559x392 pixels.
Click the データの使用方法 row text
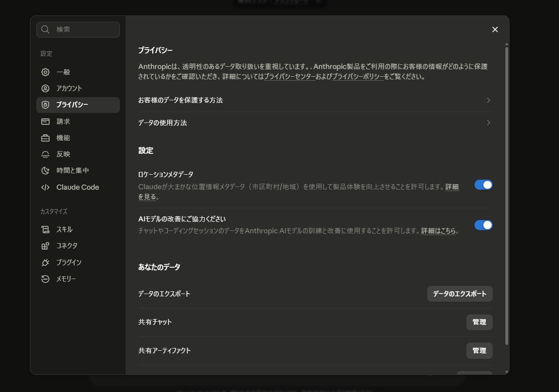(x=163, y=123)
